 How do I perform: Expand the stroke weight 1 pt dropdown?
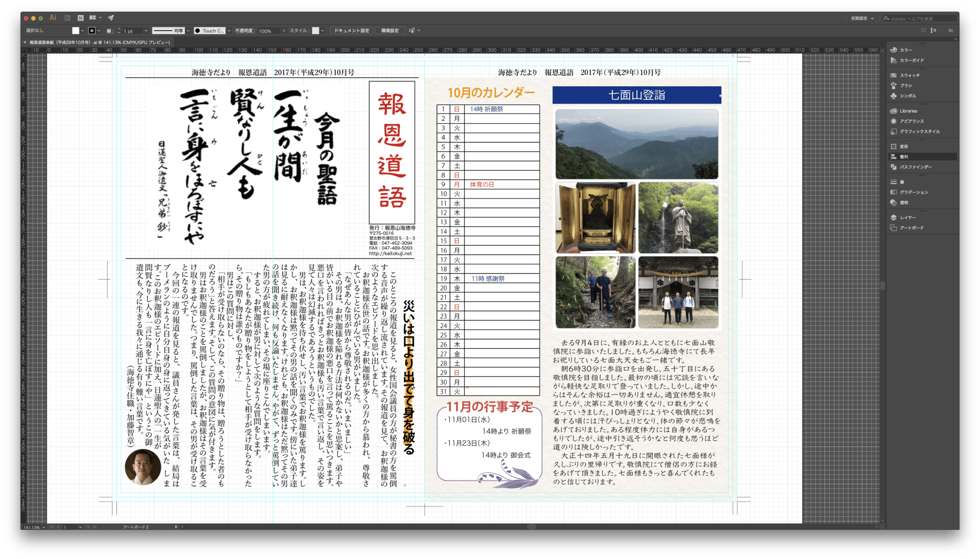point(146,31)
